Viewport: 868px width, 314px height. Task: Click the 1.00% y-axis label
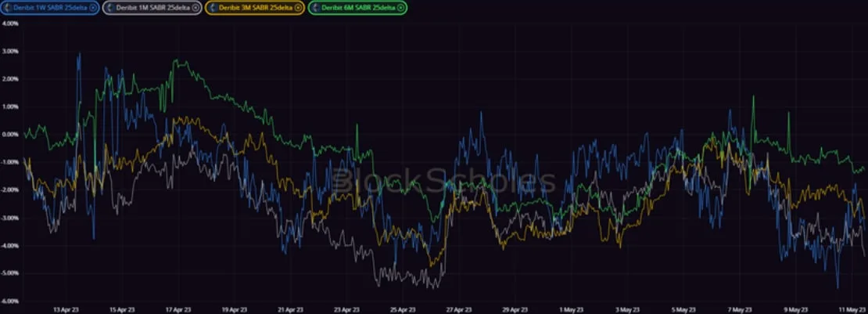coord(10,107)
